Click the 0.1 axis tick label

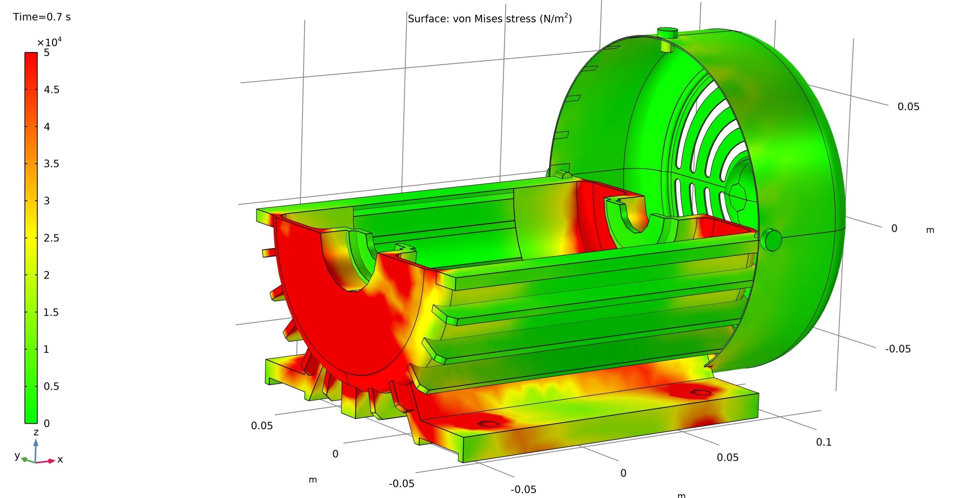point(823,442)
